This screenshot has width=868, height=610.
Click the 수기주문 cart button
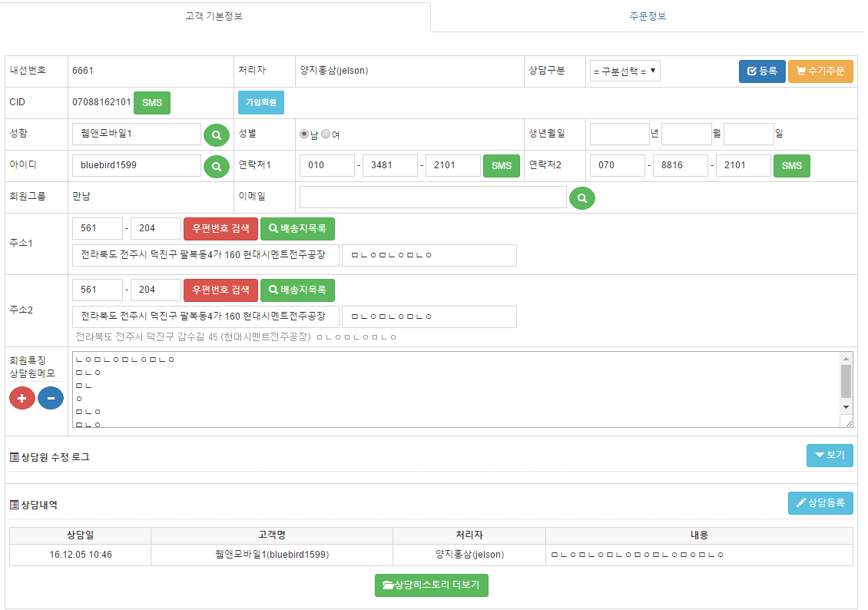pyautogui.click(x=820, y=71)
